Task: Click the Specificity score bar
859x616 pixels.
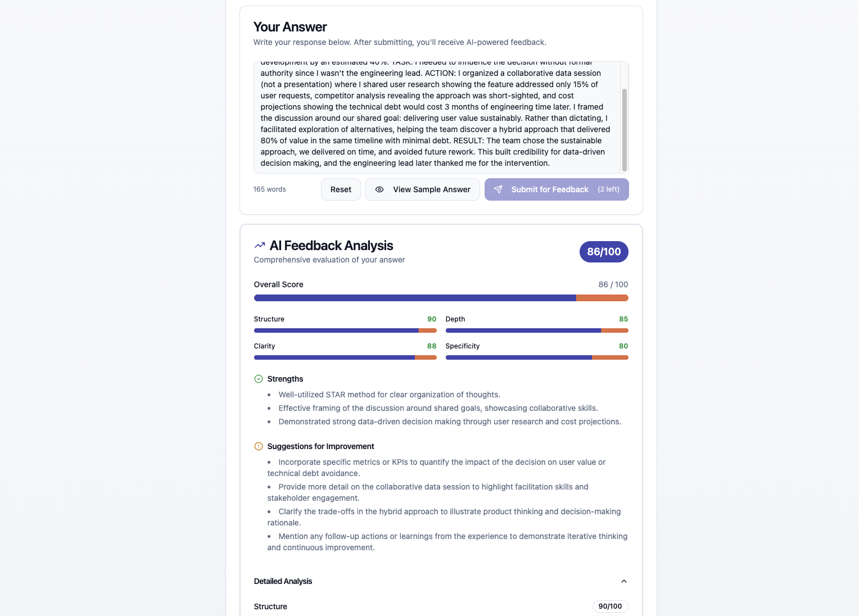Action: point(536,357)
